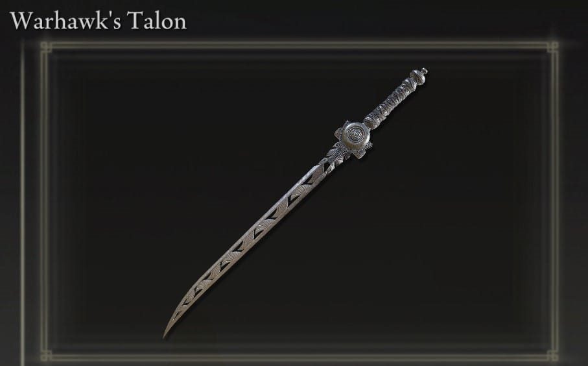Click the Warhawk's Talon title text
Image resolution: width=588 pixels, height=366 pixels.
(99, 21)
